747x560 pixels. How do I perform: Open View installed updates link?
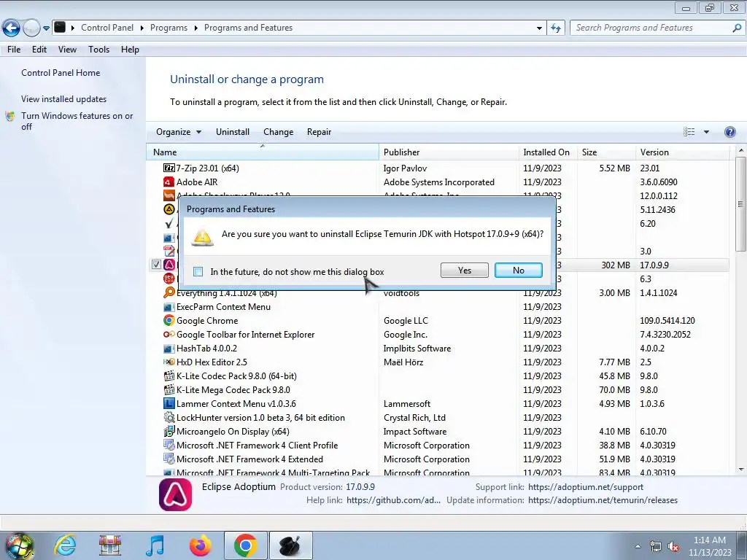pyautogui.click(x=64, y=99)
